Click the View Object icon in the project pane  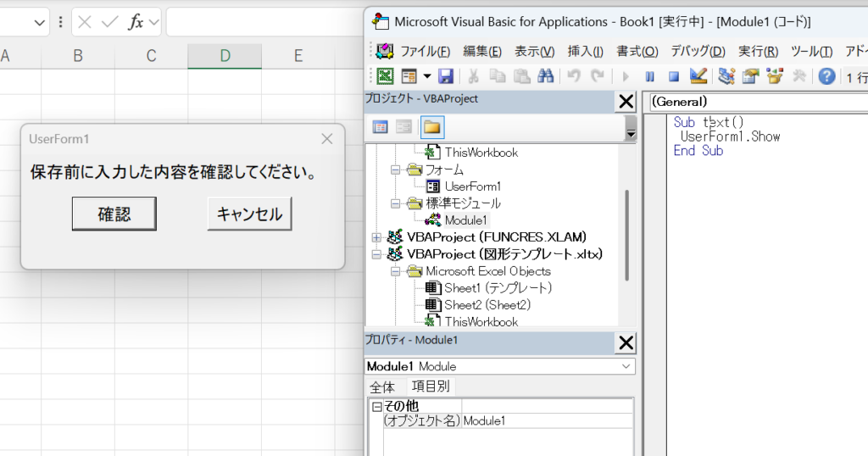click(404, 127)
